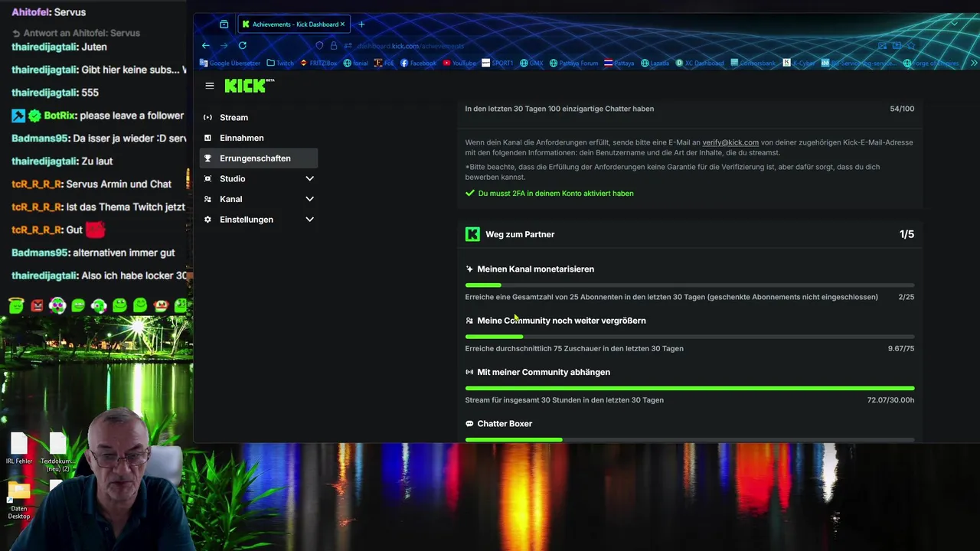Open the tab overview button left of tab
Viewport: 980px width, 551px height.
coord(224,24)
